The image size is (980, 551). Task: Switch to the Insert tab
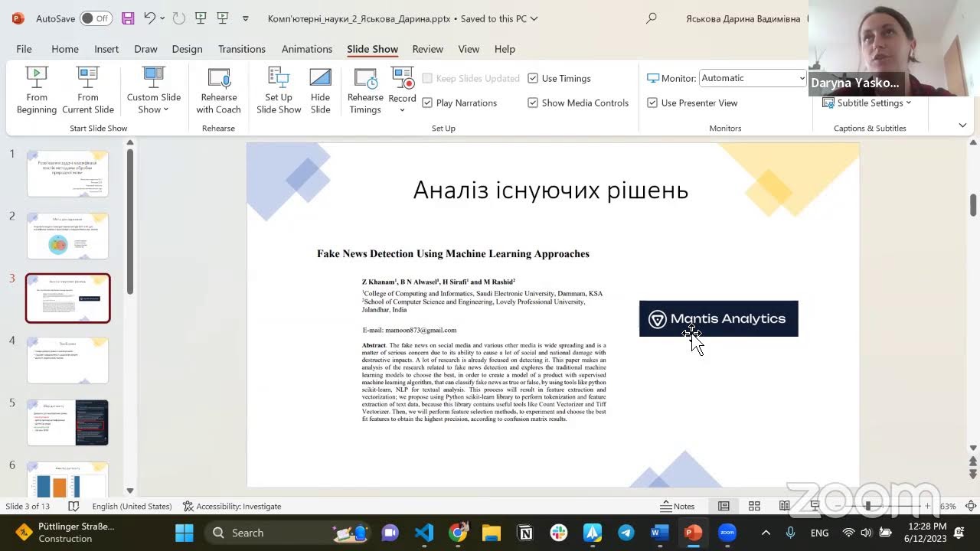click(106, 49)
